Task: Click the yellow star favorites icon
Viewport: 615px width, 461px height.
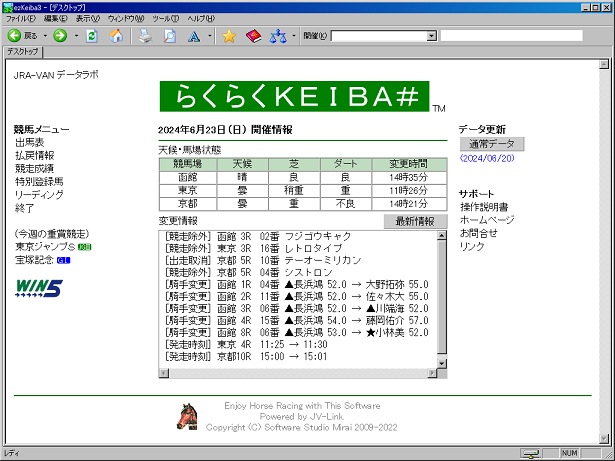Action: click(229, 36)
